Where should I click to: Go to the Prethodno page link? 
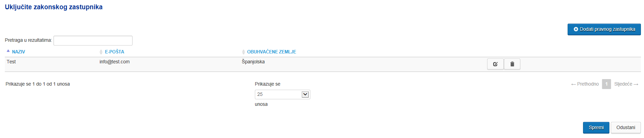click(x=585, y=84)
